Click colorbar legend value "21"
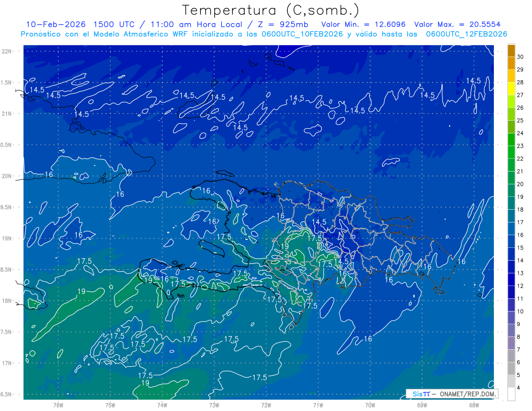 [x=520, y=172]
